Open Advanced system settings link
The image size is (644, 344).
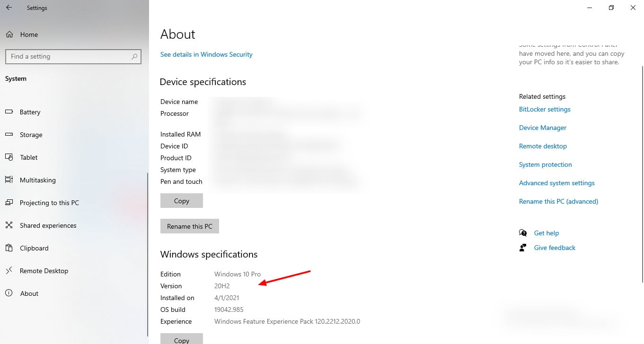point(557,183)
